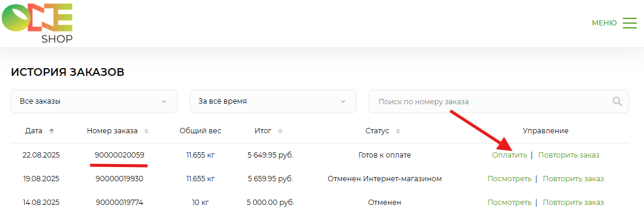Focus the Поиск по номеру заказа field

click(x=499, y=101)
